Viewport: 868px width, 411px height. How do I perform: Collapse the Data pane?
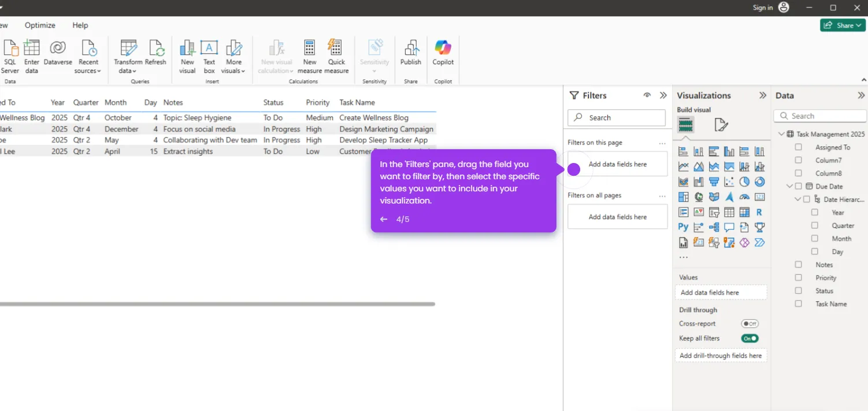coord(862,95)
